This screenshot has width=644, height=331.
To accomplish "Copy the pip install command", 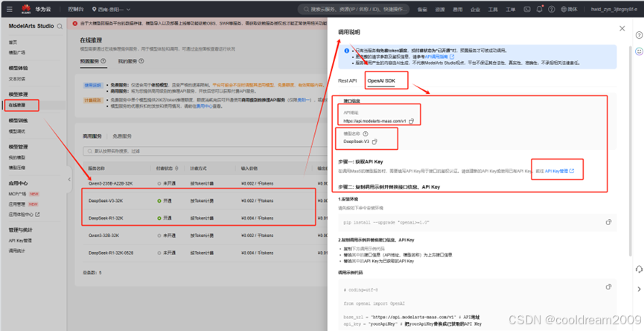I will click(609, 222).
